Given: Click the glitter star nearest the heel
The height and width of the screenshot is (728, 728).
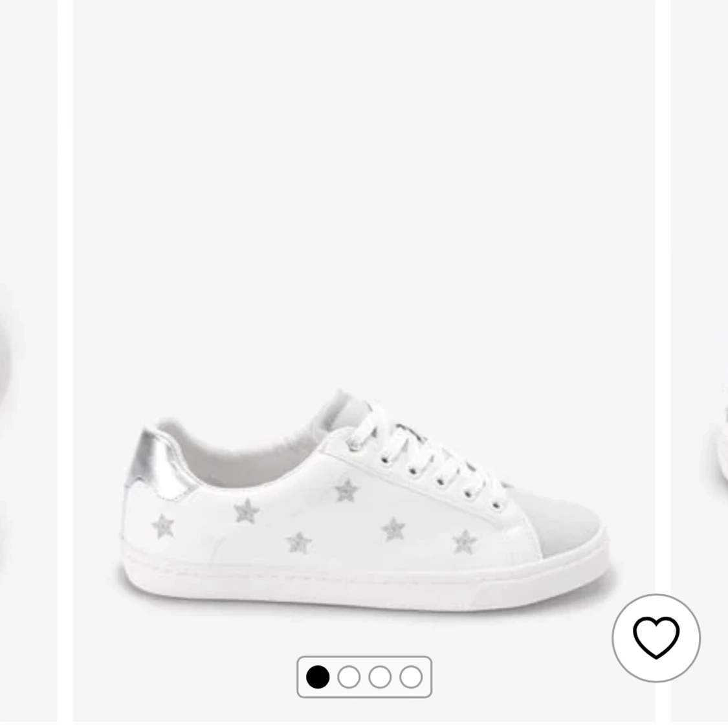Looking at the screenshot, I should 162,526.
